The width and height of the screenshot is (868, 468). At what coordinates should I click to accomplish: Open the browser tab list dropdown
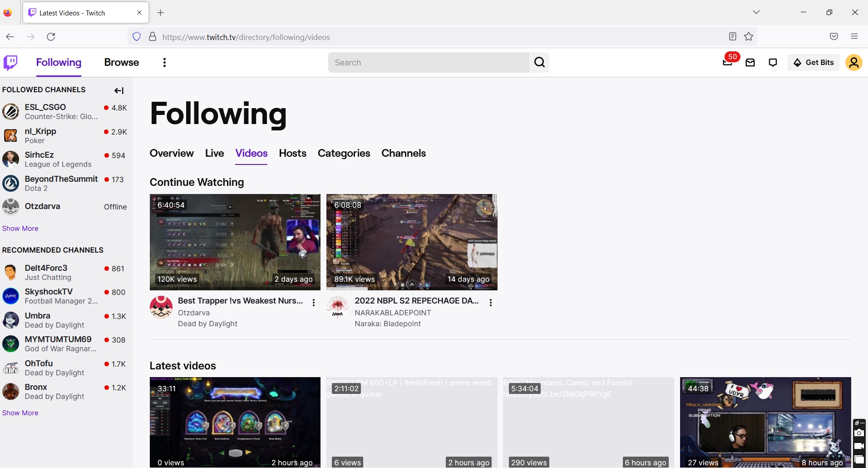click(756, 12)
